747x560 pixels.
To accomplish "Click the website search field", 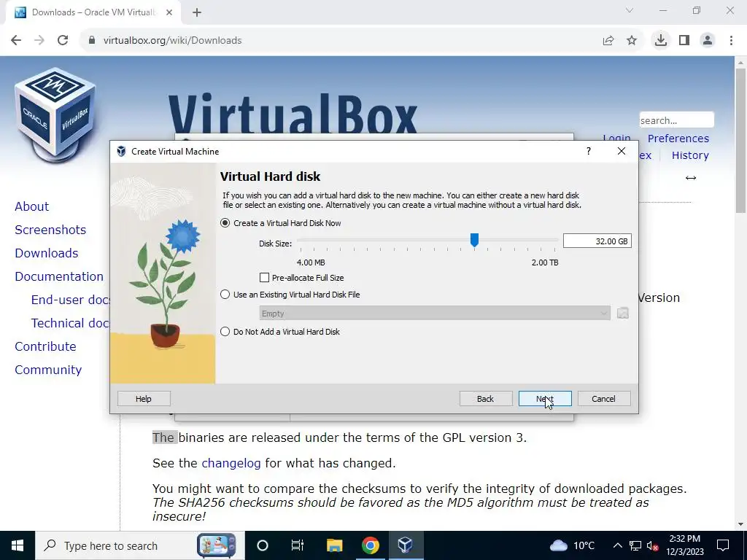I will point(676,120).
